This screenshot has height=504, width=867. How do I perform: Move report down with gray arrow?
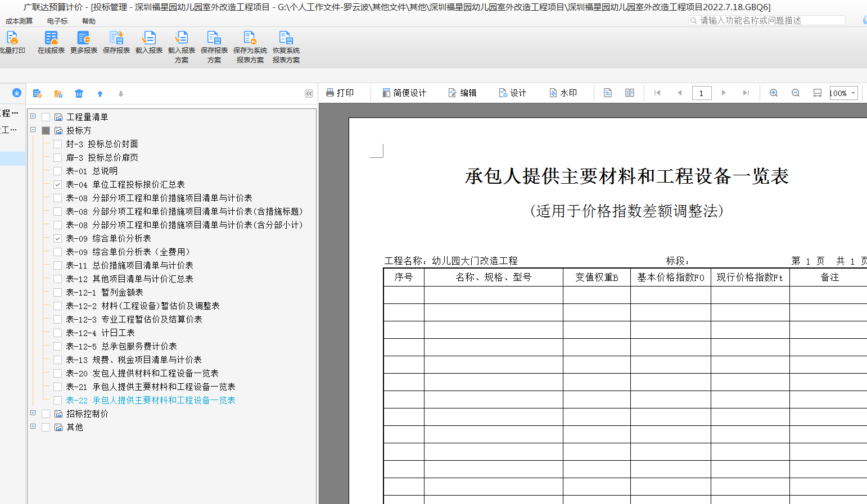pos(121,94)
